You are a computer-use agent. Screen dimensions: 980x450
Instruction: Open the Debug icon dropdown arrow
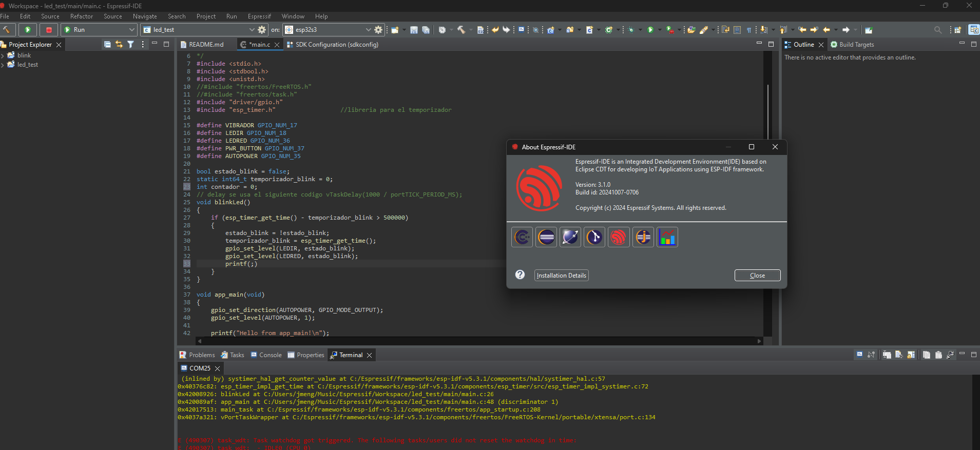tap(640, 30)
